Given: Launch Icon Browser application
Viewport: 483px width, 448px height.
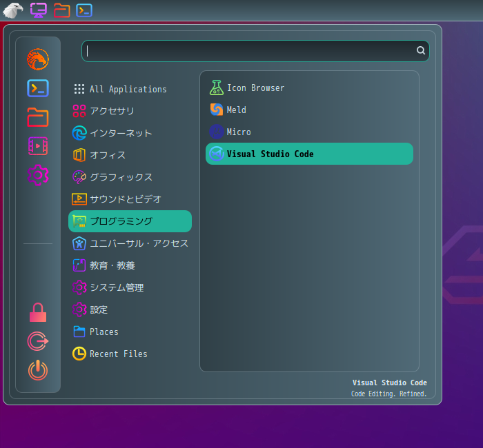Looking at the screenshot, I should pyautogui.click(x=309, y=88).
